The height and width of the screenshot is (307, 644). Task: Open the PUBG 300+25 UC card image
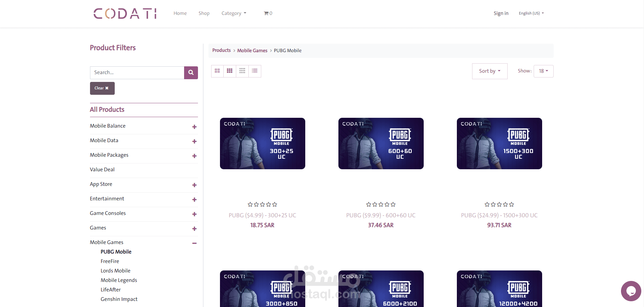tap(263, 144)
